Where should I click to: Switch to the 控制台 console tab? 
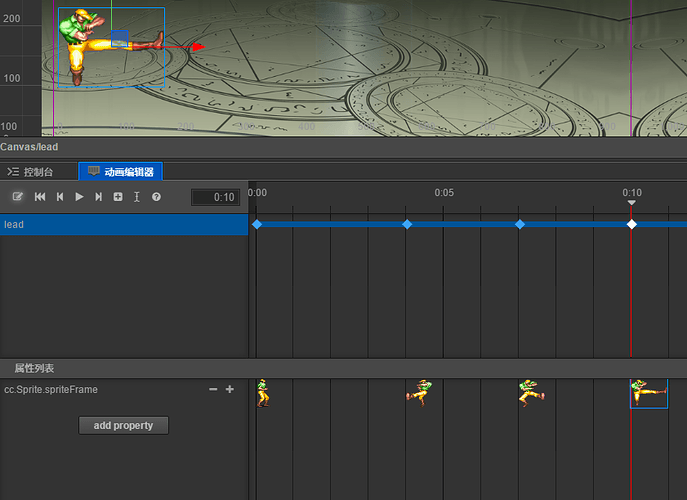(x=31, y=172)
